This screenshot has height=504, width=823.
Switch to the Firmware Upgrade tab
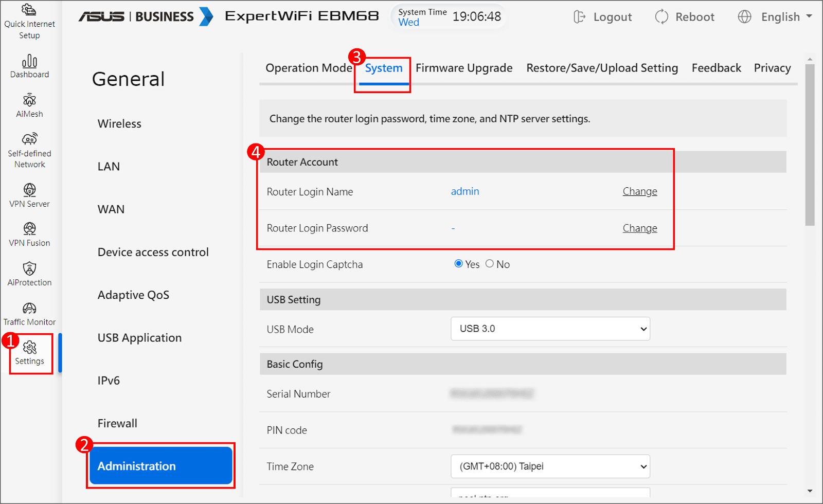point(464,68)
